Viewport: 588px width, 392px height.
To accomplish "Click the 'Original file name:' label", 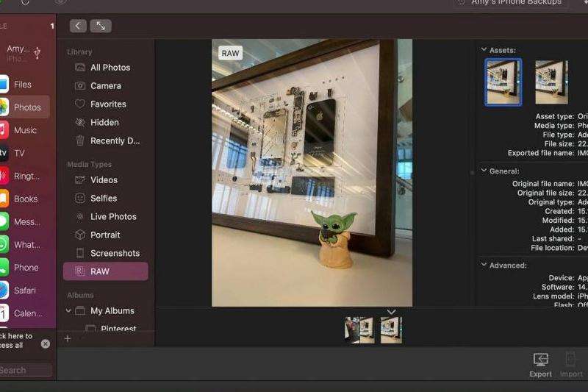I will 543,184.
